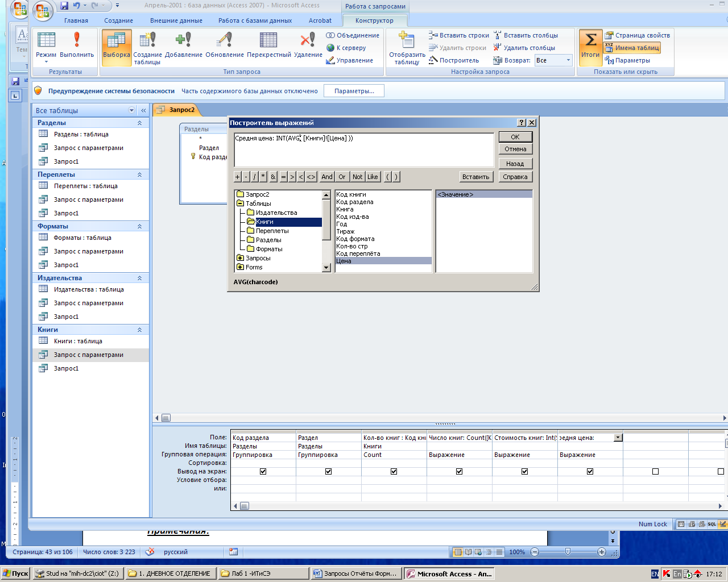
Task: Open the Внешние данные ribbon tab
Action: [x=176, y=20]
